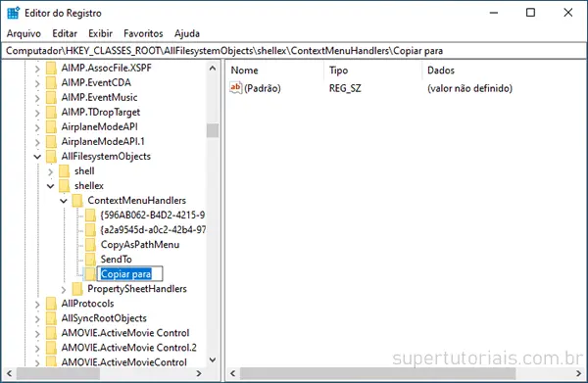The image size is (588, 383).
Task: Expand the AIMP.TDropTarget key
Action: pos(37,113)
